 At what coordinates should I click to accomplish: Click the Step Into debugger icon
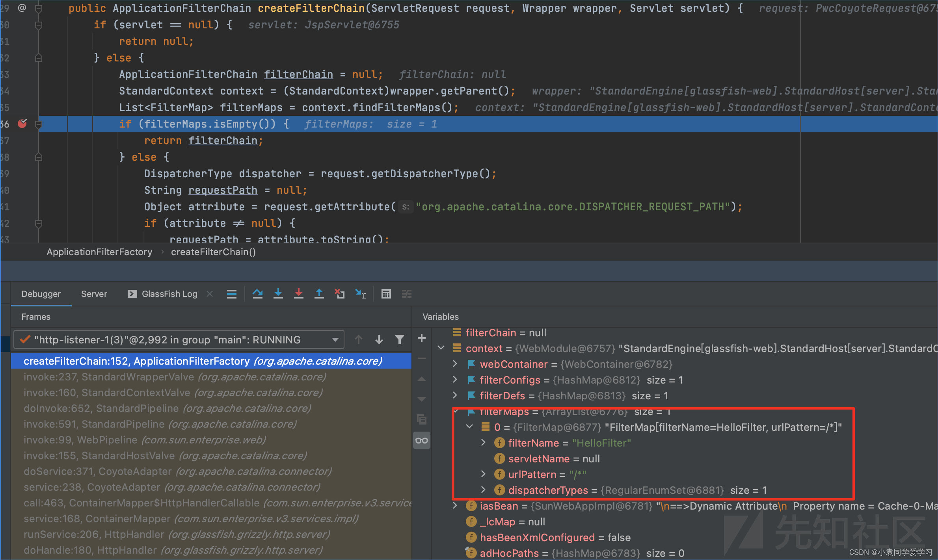click(278, 294)
